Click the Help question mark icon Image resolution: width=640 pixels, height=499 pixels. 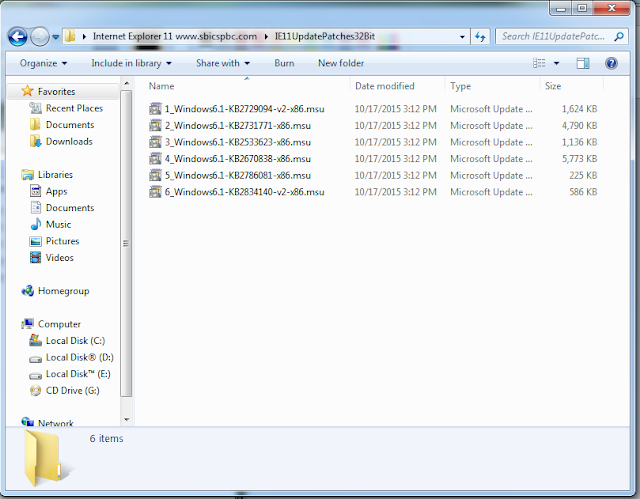coord(611,63)
